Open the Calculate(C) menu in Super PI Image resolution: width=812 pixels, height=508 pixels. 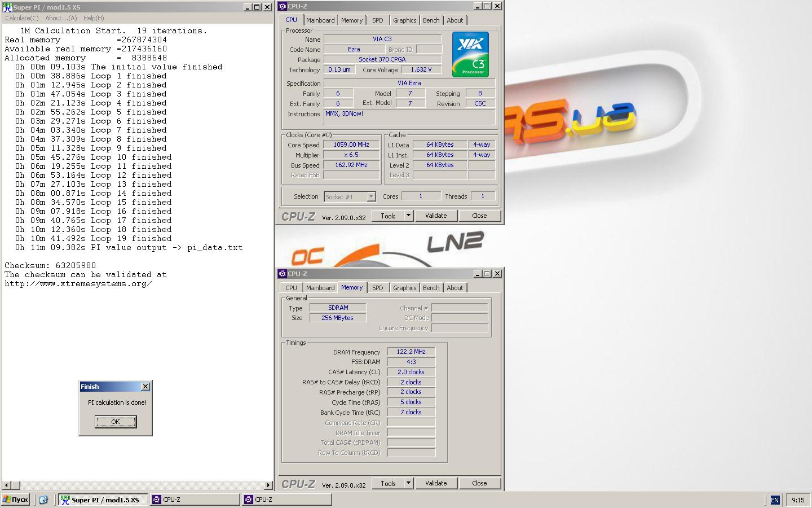tap(22, 18)
